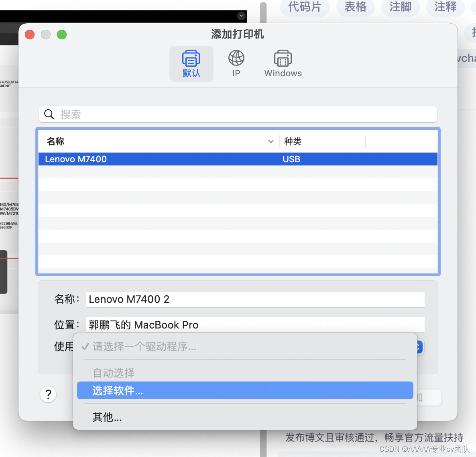Viewport: 476px width, 457px height.
Task: Select the Lenovo M7400 printer row
Action: [238, 159]
